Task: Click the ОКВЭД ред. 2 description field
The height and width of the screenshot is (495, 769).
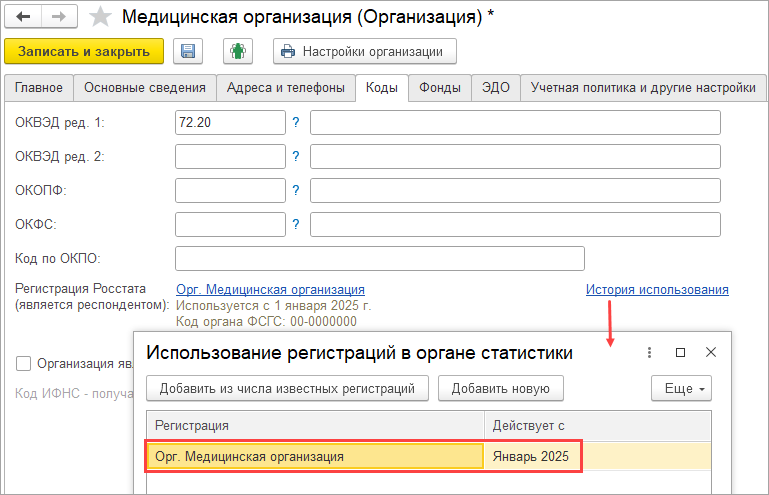Action: [515, 156]
